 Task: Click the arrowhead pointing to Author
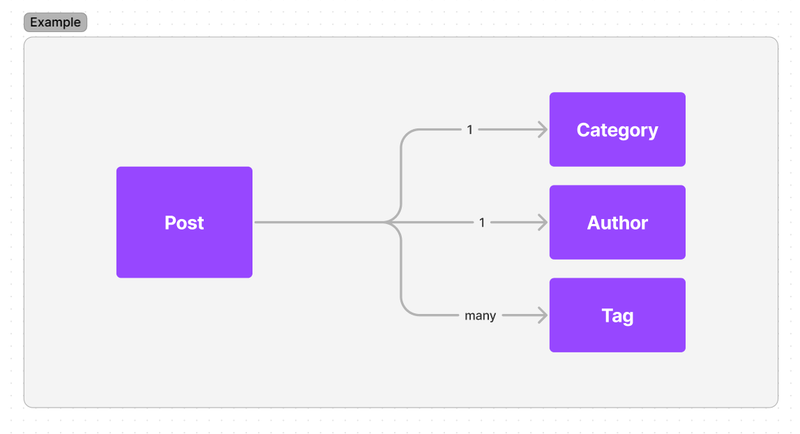(542, 222)
